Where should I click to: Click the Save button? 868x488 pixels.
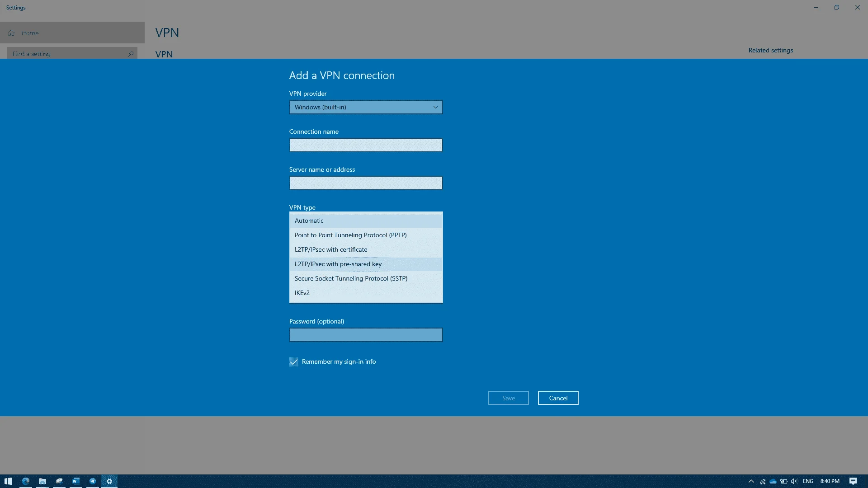[x=509, y=398]
